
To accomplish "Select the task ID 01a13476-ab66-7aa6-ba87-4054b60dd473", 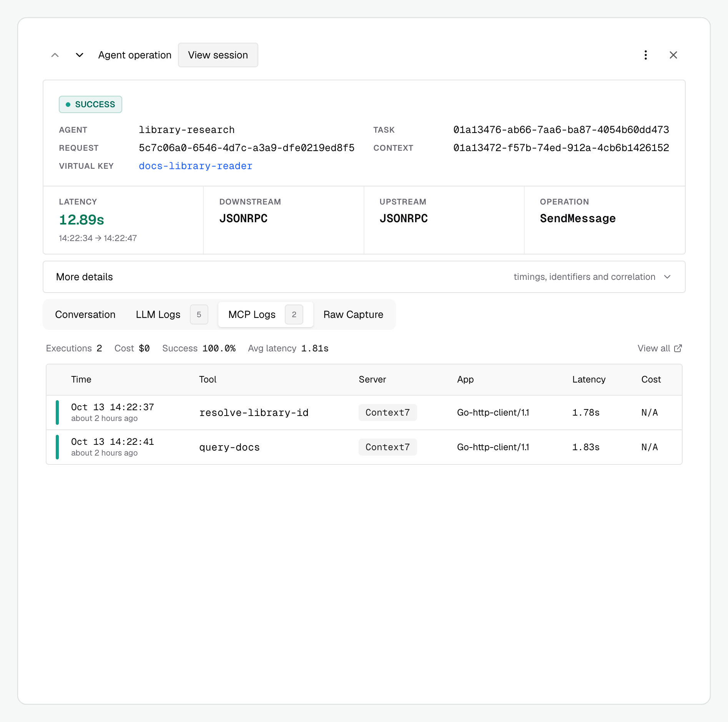I will (x=561, y=130).
